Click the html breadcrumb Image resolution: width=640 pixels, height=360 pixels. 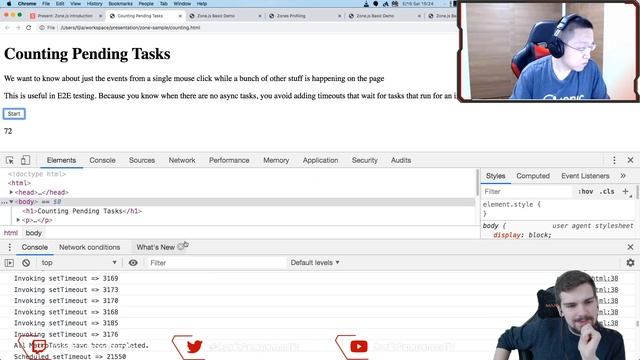[x=11, y=233]
